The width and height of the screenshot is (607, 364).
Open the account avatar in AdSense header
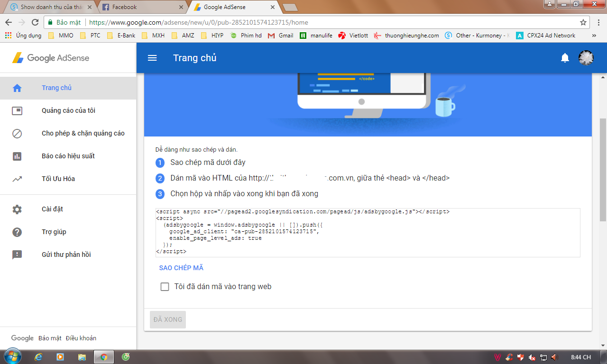click(x=586, y=58)
